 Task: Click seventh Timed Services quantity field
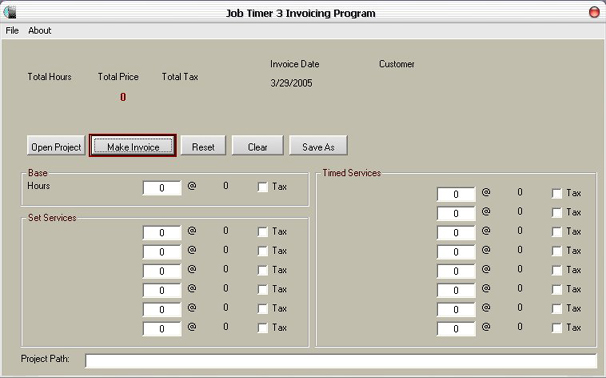click(x=456, y=310)
